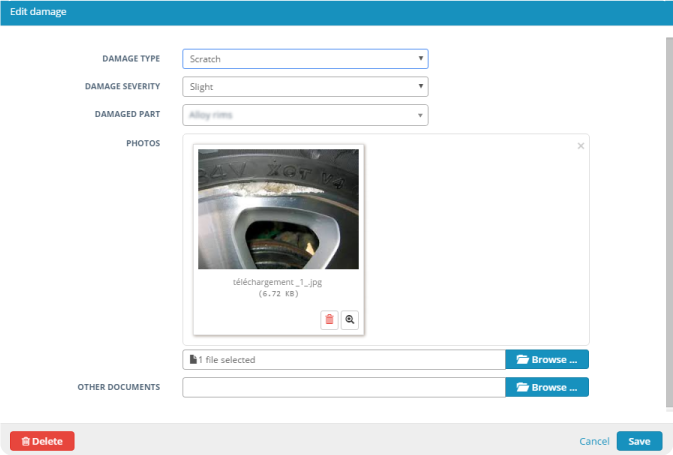Screen dimensions: 673x455
Task: Open the Damage Type dropdown showing Scratch
Action: (305, 59)
